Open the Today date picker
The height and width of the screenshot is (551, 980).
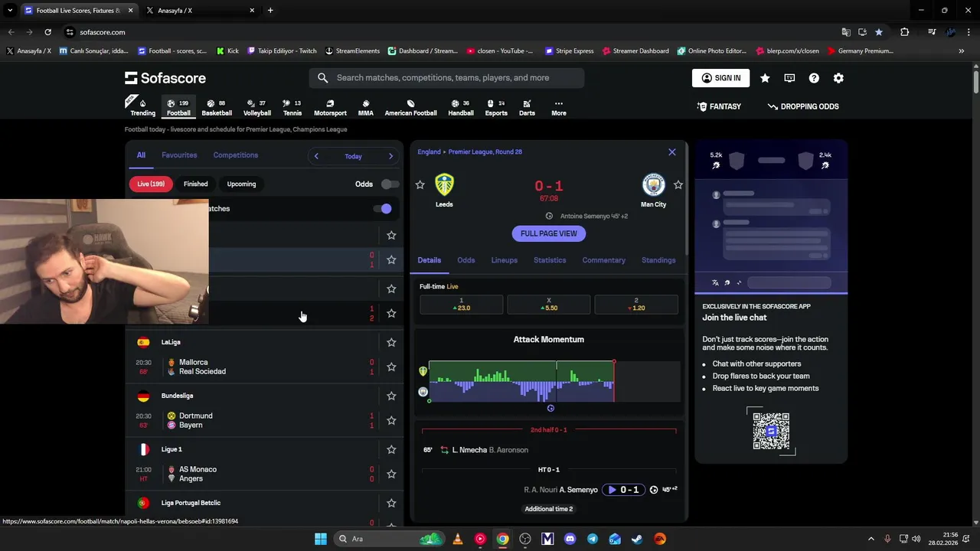[353, 156]
